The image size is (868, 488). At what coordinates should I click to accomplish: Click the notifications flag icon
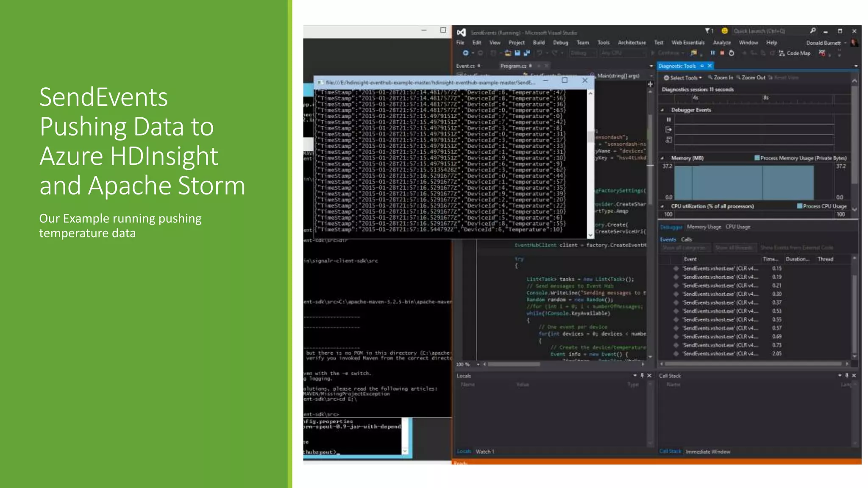pos(707,31)
